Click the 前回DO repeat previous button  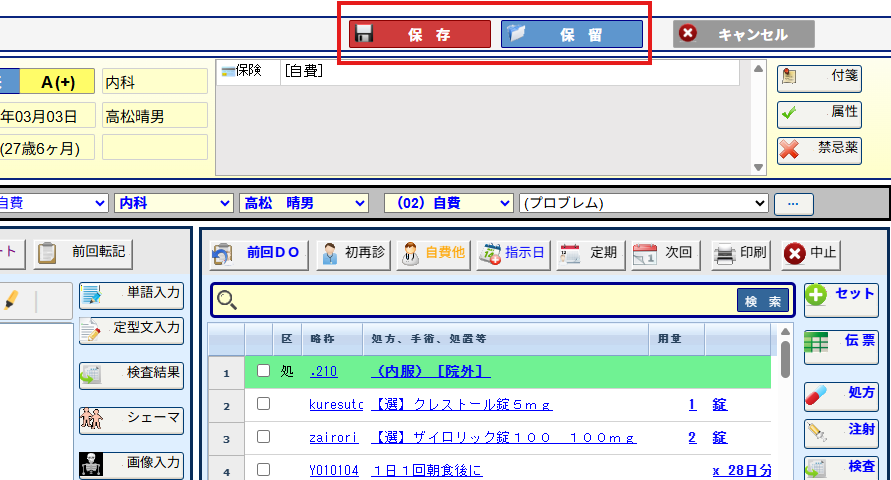[x=257, y=253]
